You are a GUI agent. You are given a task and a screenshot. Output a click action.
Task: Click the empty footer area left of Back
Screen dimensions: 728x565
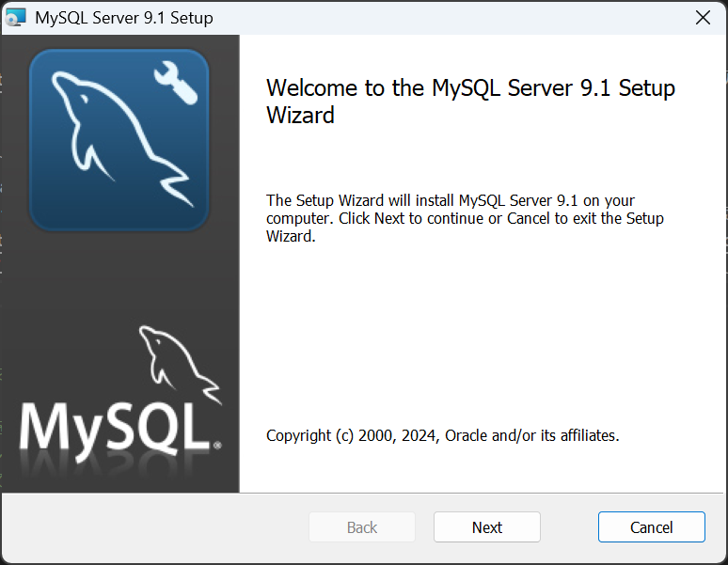pyautogui.click(x=150, y=527)
